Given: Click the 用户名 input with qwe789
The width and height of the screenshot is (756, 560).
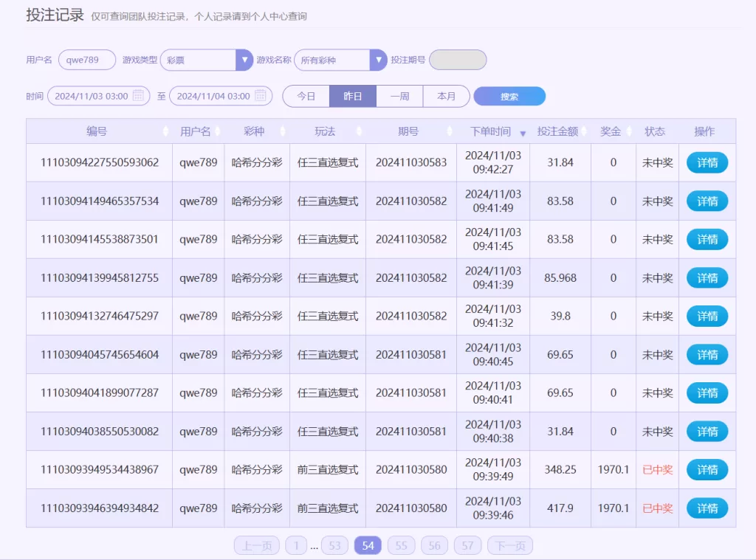Looking at the screenshot, I should 87,61.
